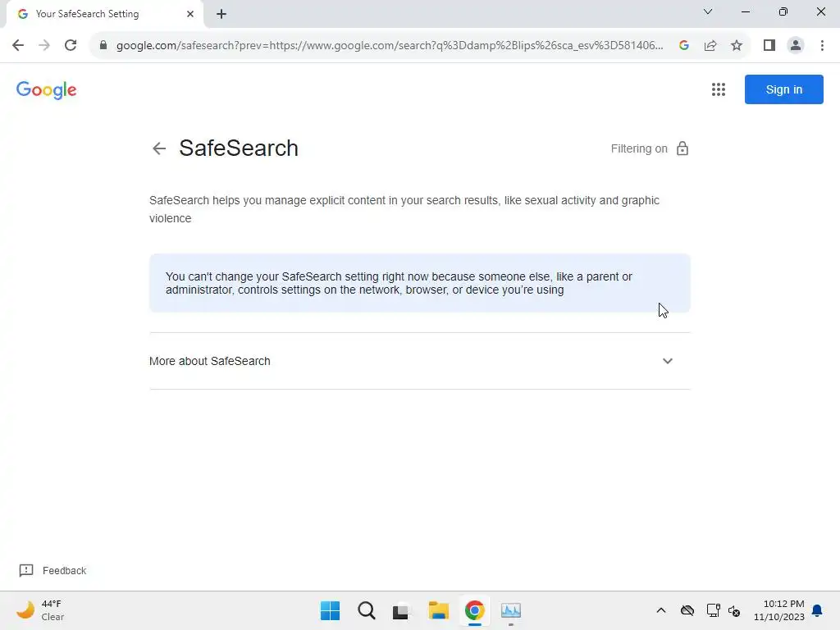Viewport: 840px width, 630px height.
Task: Click the More about SafeSearch text
Action: (209, 361)
